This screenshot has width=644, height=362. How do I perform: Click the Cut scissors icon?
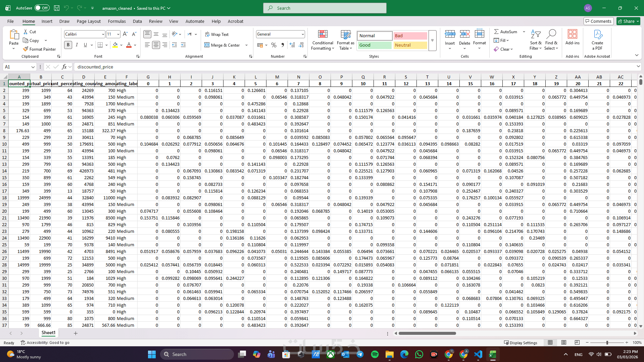[26, 32]
